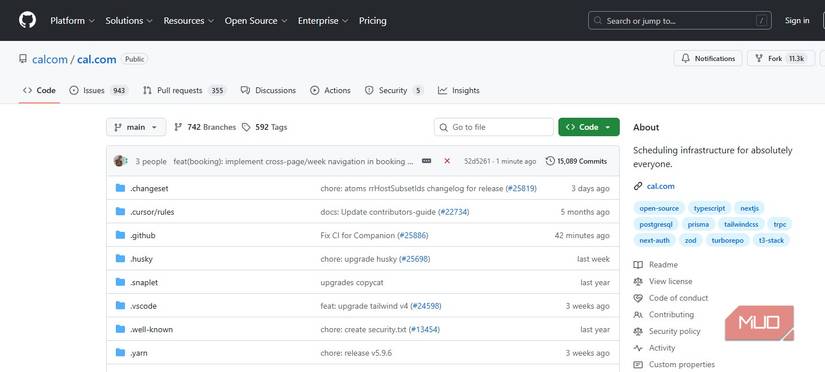Image resolution: width=825 pixels, height=372 pixels.
Task: Select the open-source topic tag
Action: pos(659,208)
